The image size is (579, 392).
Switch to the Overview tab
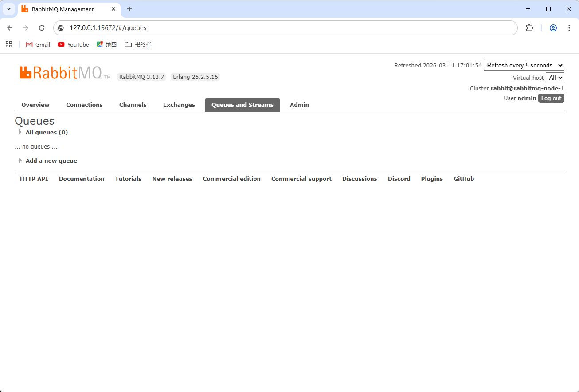(x=35, y=105)
